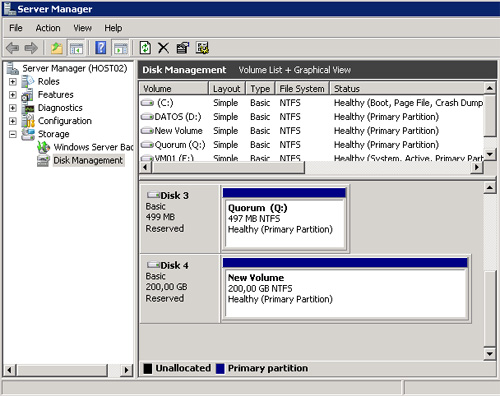Screen dimensions: 500x396
Task: Select Disk Management in the tree
Action: coord(88,160)
